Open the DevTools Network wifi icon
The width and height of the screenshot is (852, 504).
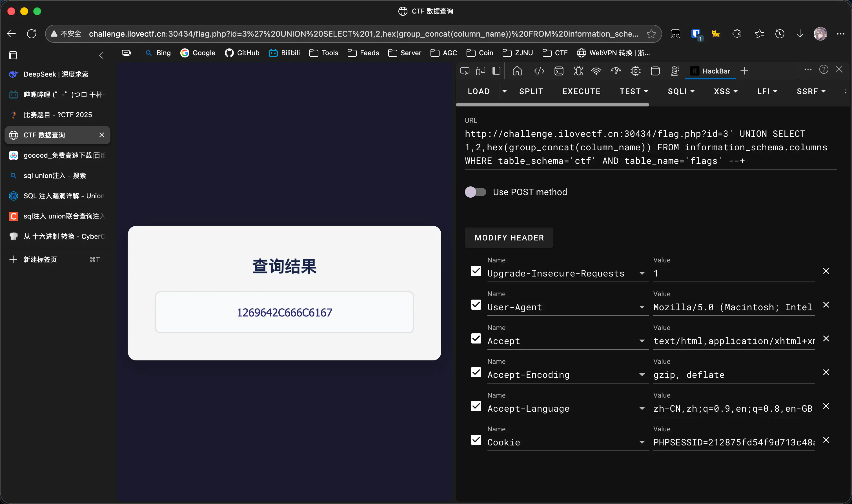(596, 71)
